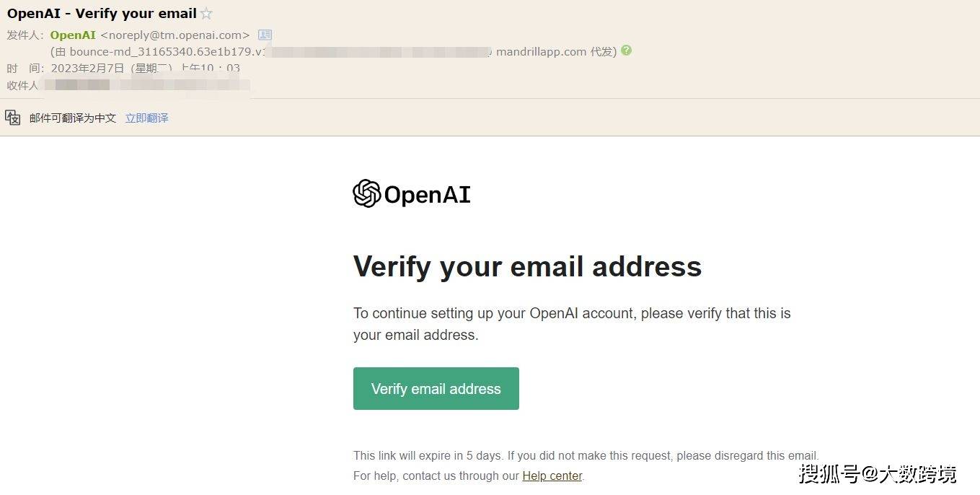Open the Help center link
This screenshot has height=495, width=980.
click(x=552, y=476)
